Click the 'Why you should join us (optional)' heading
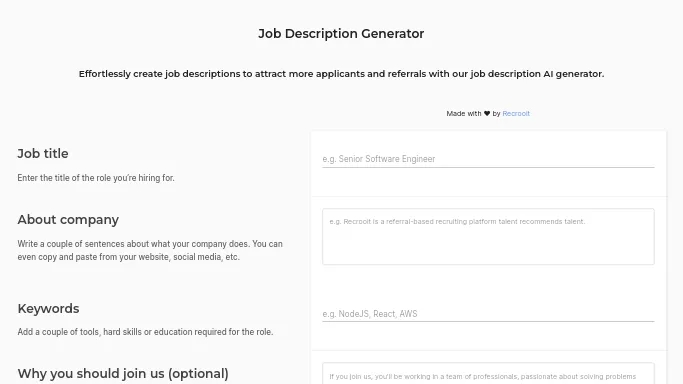Viewport: 683px width, 384px height. point(123,374)
